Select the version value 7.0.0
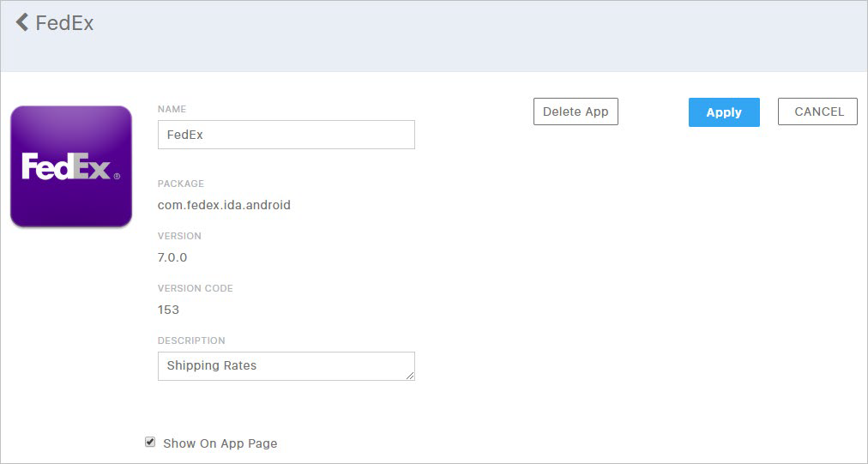868x464 pixels. click(172, 257)
